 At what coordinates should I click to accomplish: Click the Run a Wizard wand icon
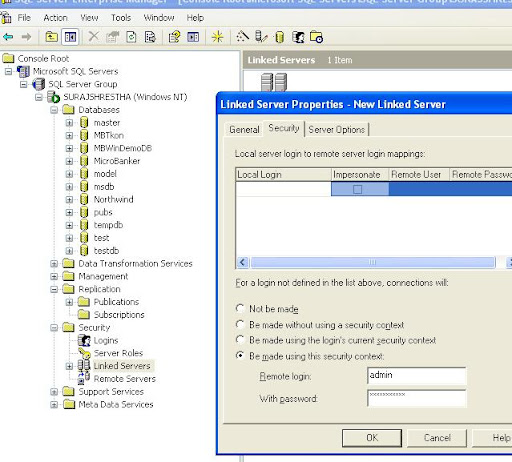click(x=243, y=36)
